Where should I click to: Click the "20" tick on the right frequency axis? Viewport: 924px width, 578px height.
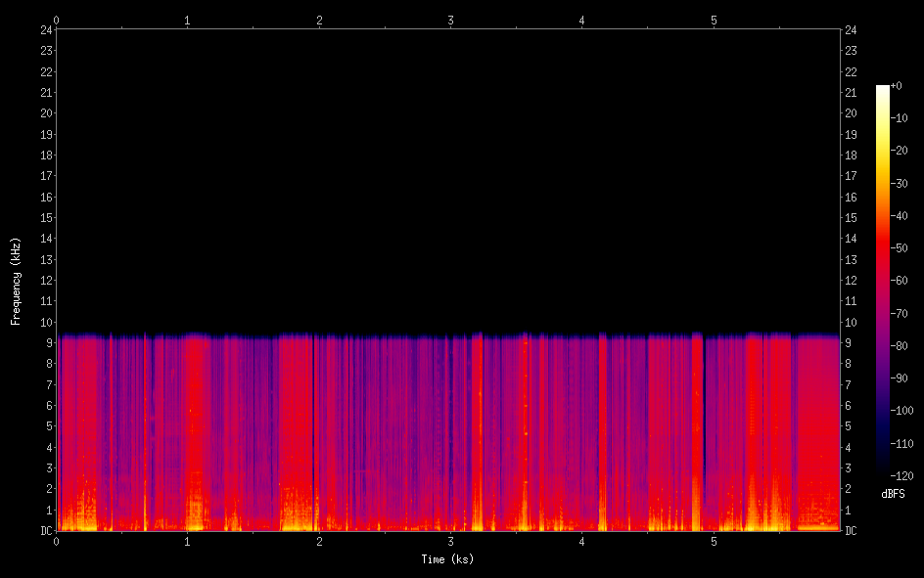tap(851, 113)
